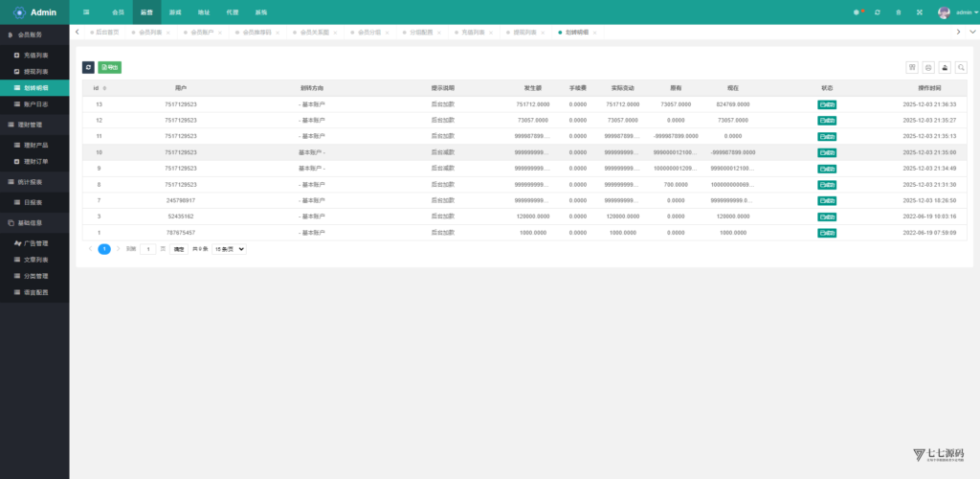This screenshot has height=479, width=980.
Task: Open the 15条/页 page size dropdown
Action: click(x=229, y=249)
